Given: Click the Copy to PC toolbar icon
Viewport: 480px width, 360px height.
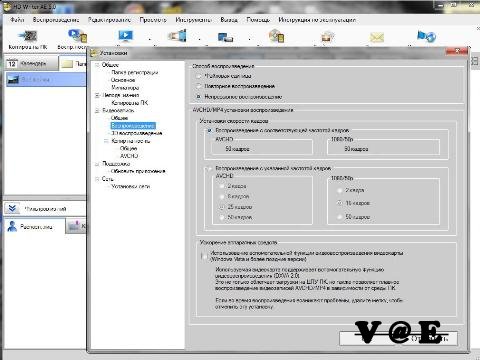Looking at the screenshot, I should (x=28, y=36).
